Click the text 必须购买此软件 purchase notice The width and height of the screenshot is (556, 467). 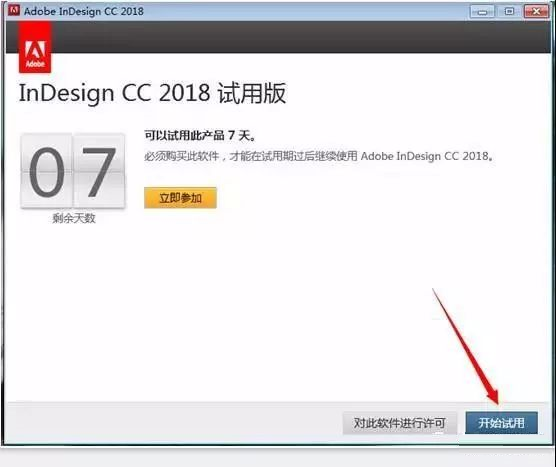click(x=318, y=156)
